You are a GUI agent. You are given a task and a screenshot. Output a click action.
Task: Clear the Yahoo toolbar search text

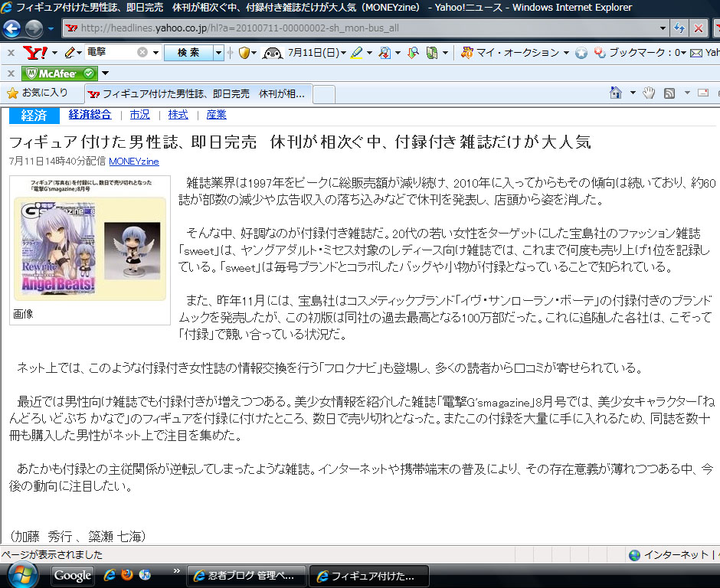[142, 52]
